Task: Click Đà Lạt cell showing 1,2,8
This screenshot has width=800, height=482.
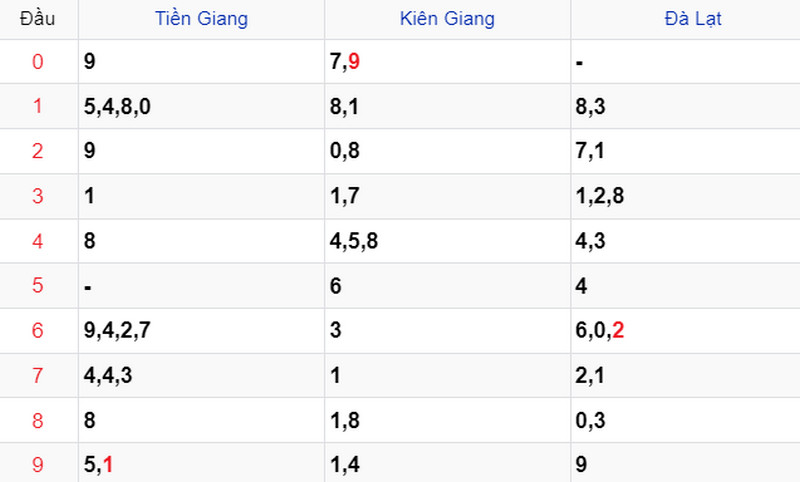Action: [x=685, y=196]
